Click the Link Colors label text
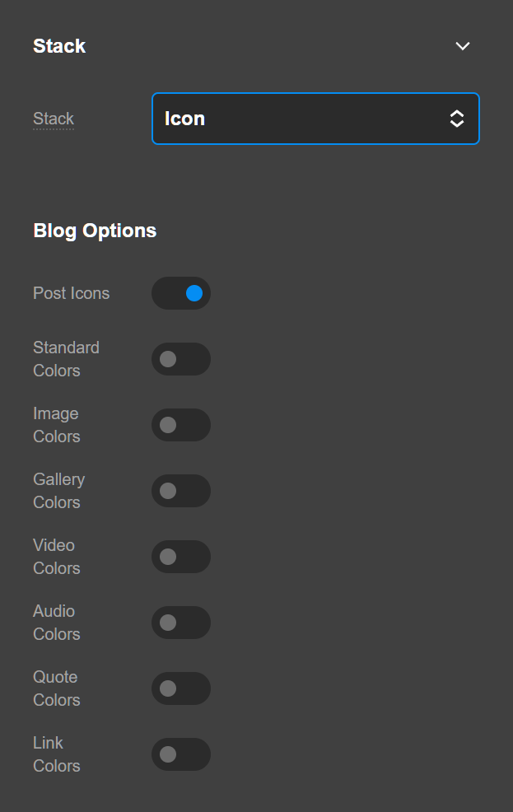The width and height of the screenshot is (513, 812). [56, 754]
